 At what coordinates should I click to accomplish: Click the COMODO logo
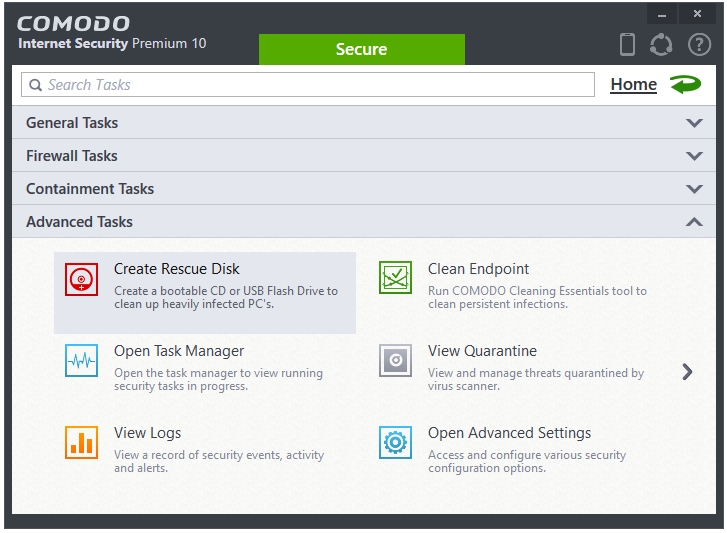(73, 24)
